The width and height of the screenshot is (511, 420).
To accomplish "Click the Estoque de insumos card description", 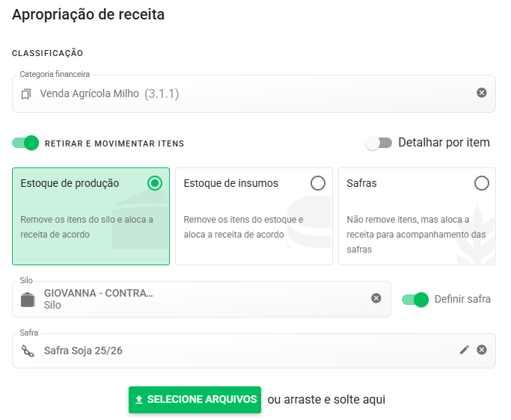I will [x=244, y=227].
